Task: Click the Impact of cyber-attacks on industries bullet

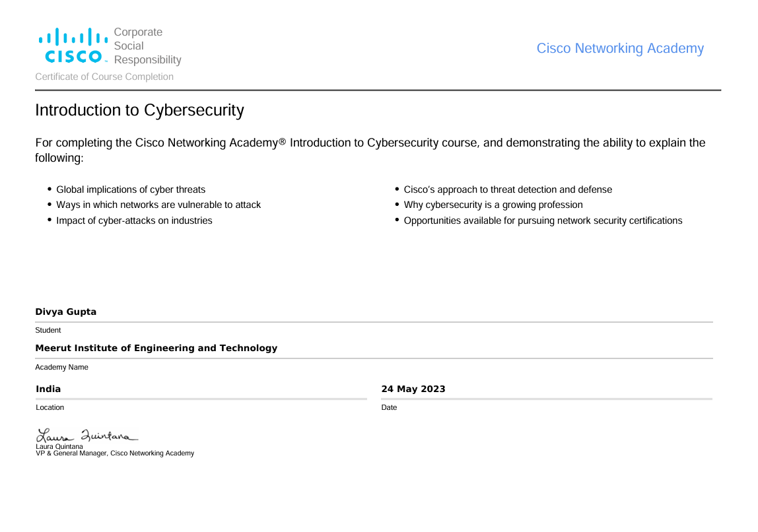Action: [134, 220]
